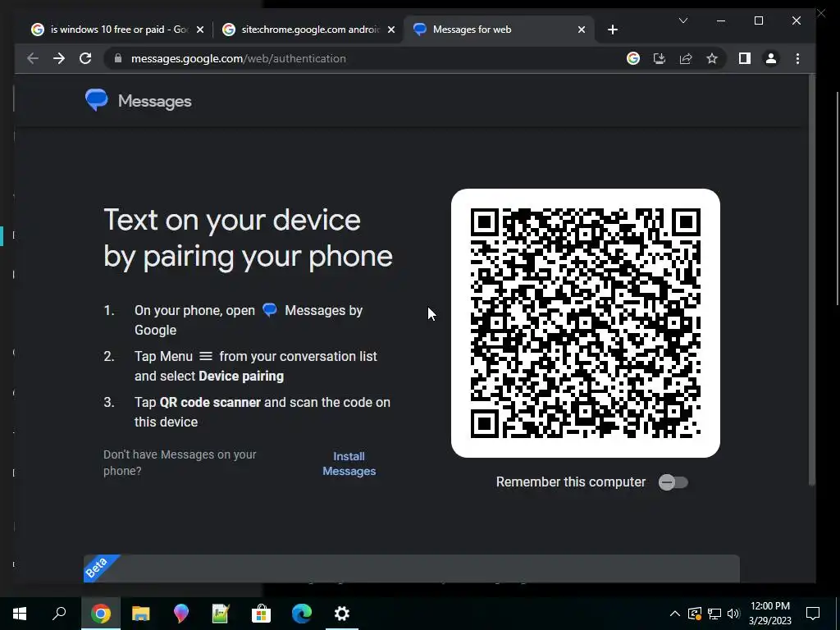Select the Messages for web tab

coord(499,30)
